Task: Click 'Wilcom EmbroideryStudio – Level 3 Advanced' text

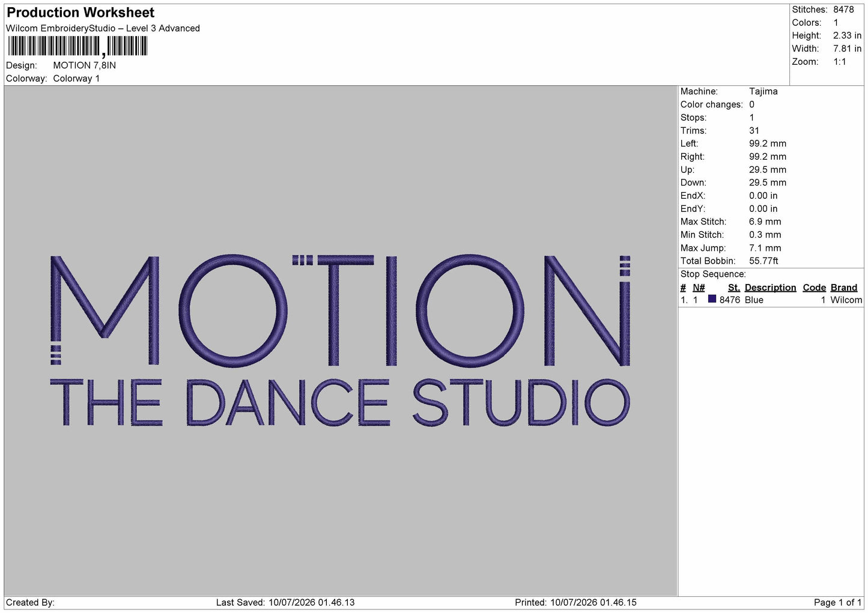Action: pos(103,28)
